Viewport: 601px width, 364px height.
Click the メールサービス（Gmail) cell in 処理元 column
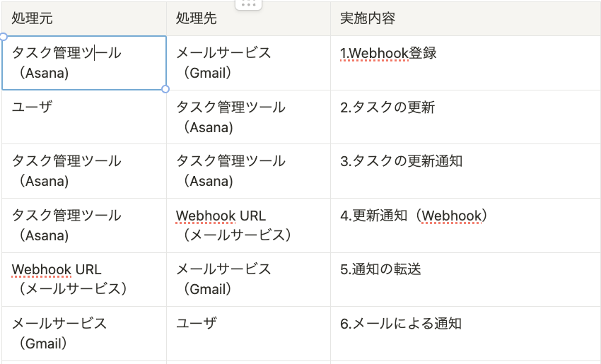click(84, 334)
